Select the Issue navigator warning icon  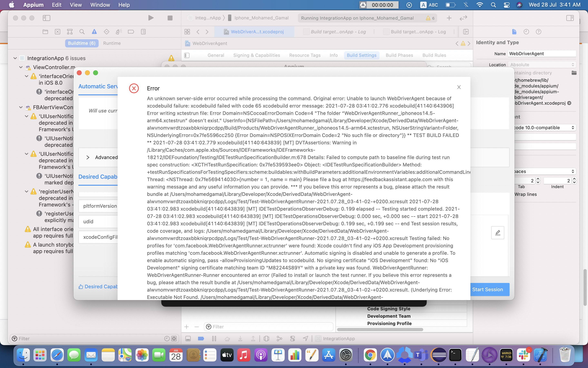pos(94,32)
